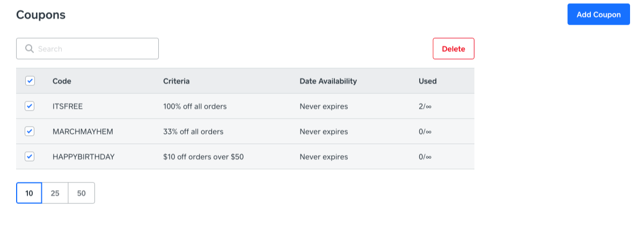Click the ITSFREE usage count 2/∞
Viewport: 644px width, 227px height.
[x=425, y=106]
